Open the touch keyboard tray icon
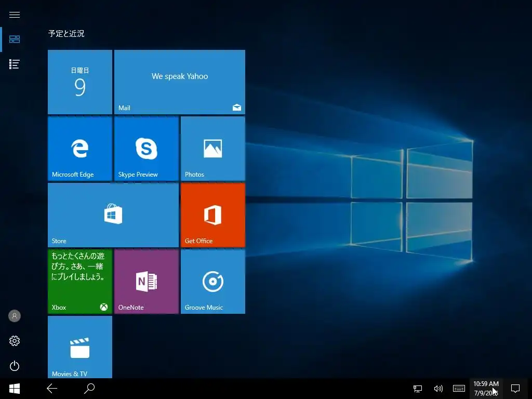The image size is (532, 399). pyautogui.click(x=459, y=389)
